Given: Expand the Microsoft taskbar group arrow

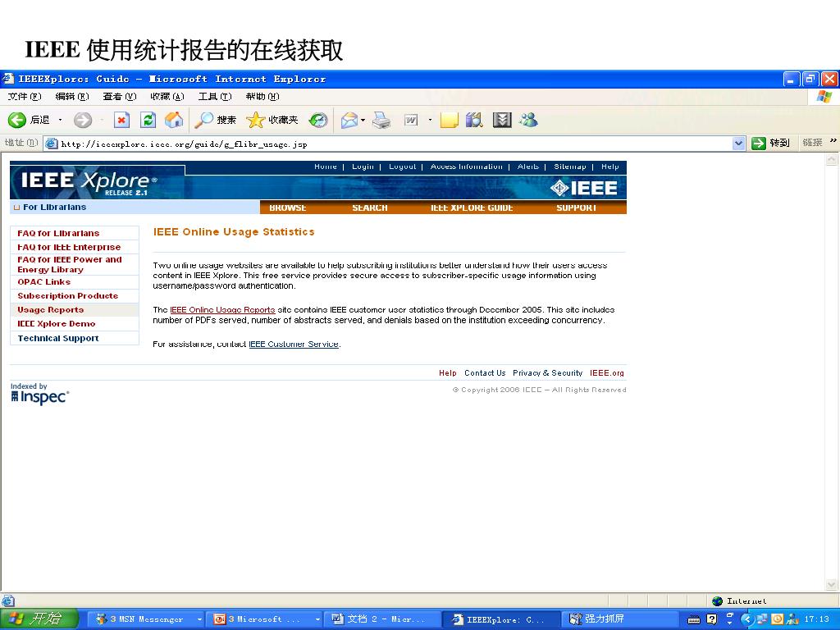Looking at the screenshot, I should (x=317, y=619).
